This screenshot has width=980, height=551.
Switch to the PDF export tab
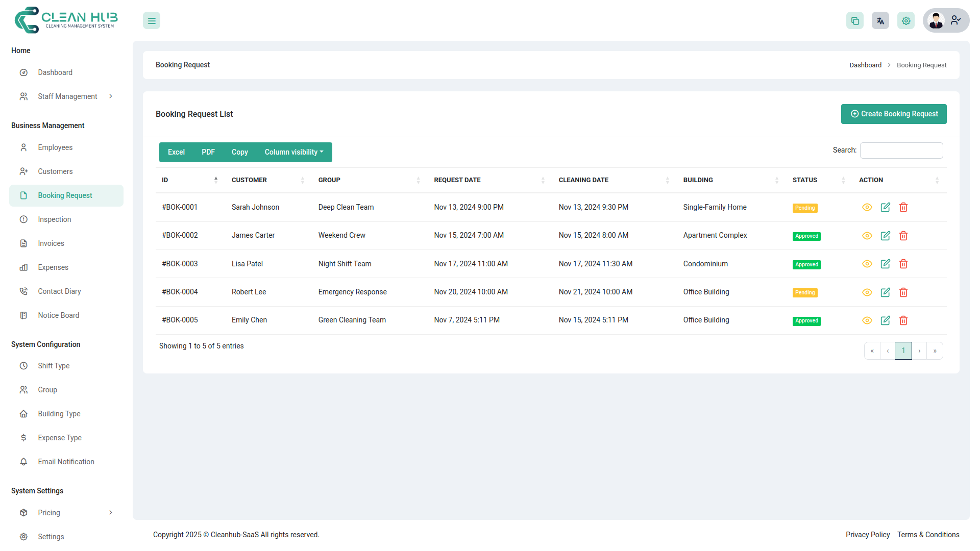208,152
